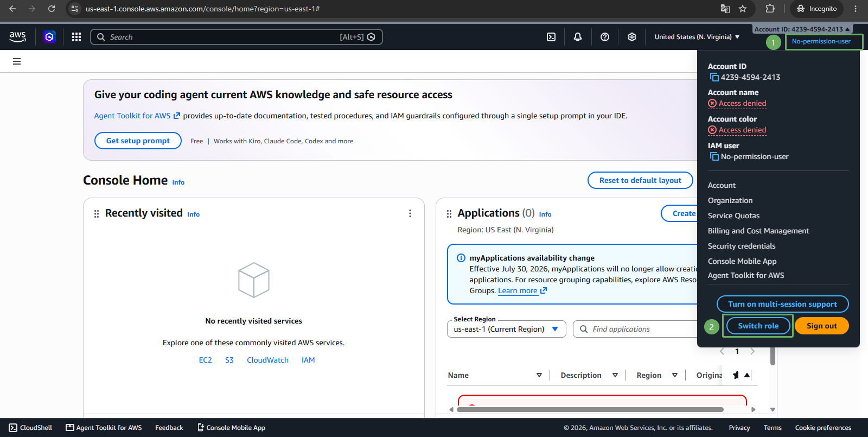
Task: Click the browser address bar URL
Action: click(203, 9)
